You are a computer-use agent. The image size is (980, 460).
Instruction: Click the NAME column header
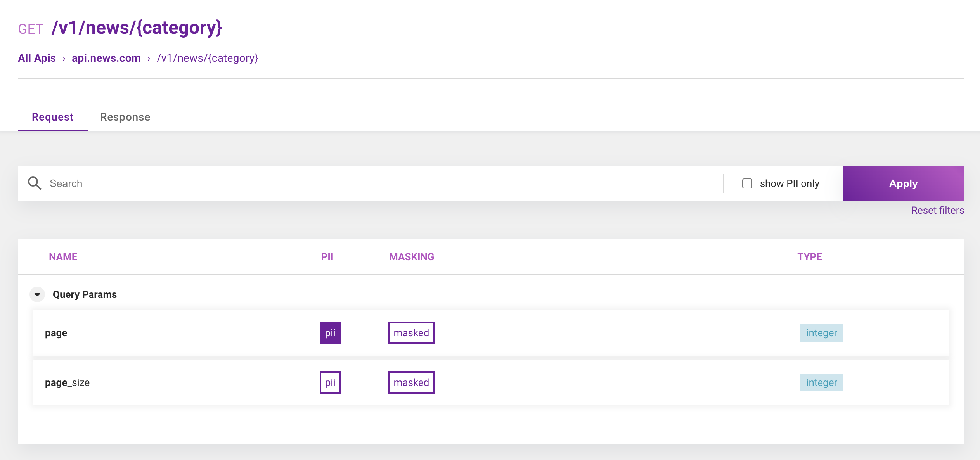click(x=63, y=256)
